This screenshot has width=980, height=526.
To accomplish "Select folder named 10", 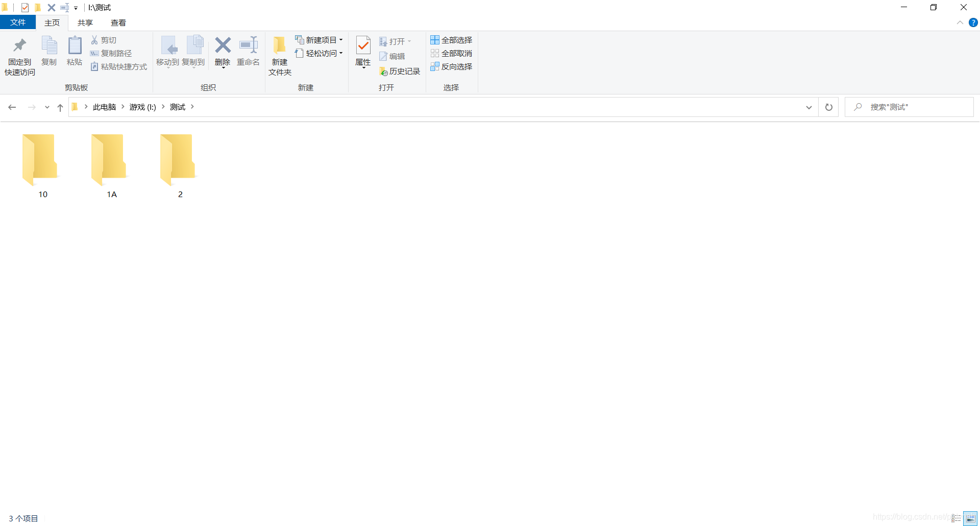I will point(42,165).
